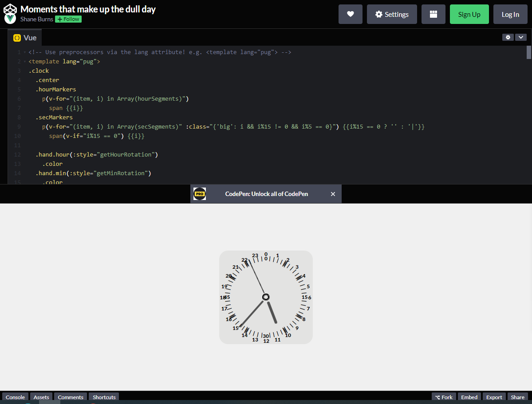The image size is (532, 404).
Task: Open Settings with the gear button
Action: [x=391, y=14]
